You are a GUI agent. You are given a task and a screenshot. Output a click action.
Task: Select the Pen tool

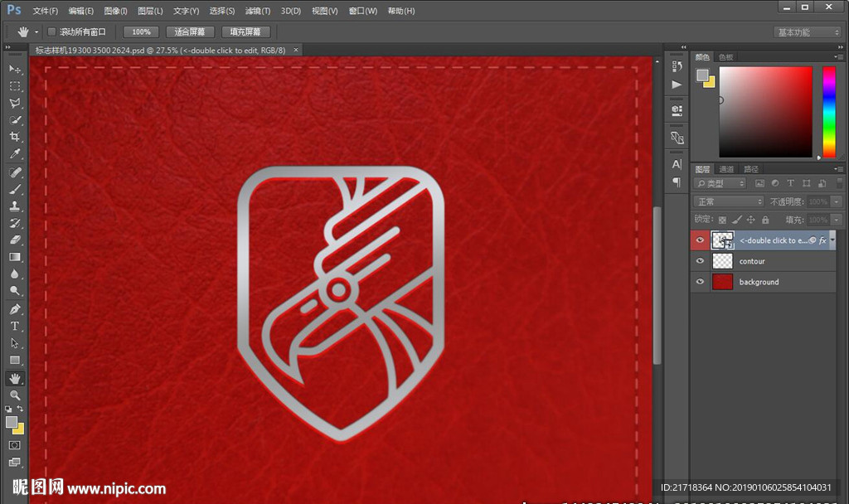pos(15,309)
